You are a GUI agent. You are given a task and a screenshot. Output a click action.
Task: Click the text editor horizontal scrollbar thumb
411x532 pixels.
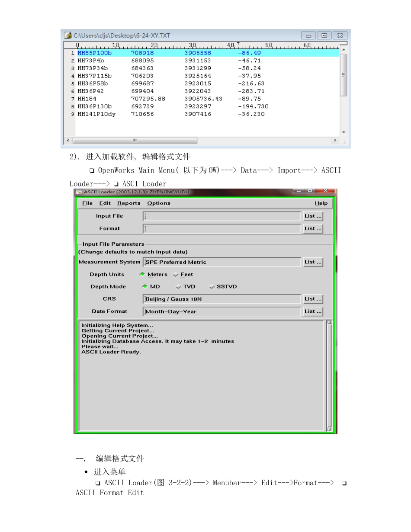(x=135, y=141)
